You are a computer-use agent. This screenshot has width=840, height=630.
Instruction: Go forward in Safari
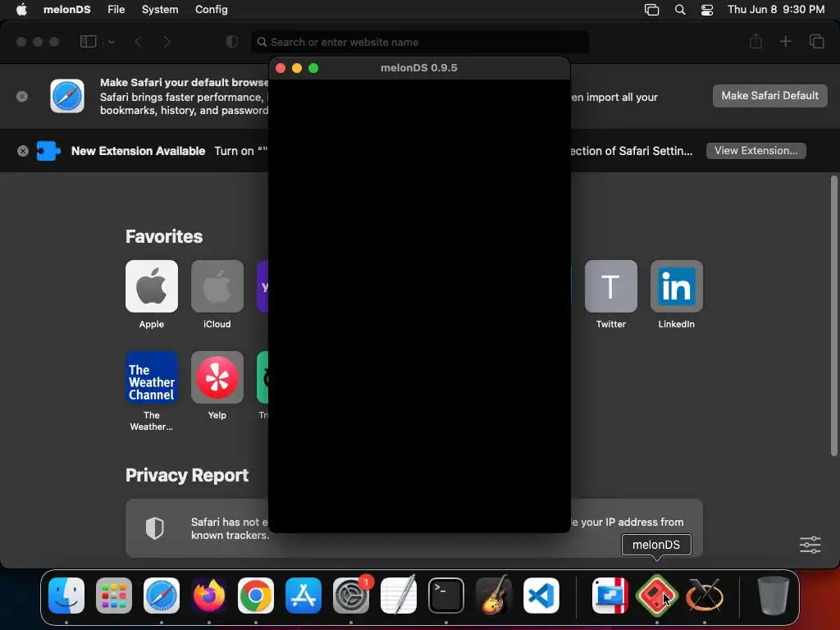[167, 42]
